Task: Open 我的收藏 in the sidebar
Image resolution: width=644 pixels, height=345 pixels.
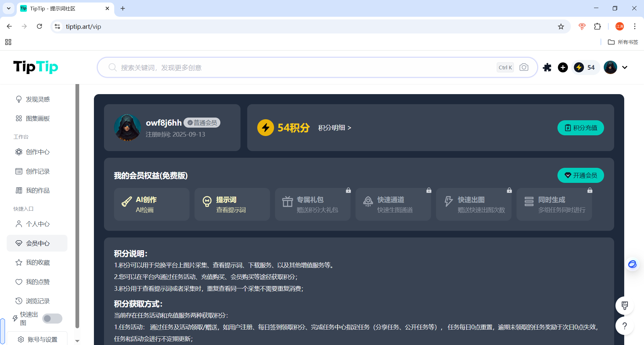Action: point(37,262)
